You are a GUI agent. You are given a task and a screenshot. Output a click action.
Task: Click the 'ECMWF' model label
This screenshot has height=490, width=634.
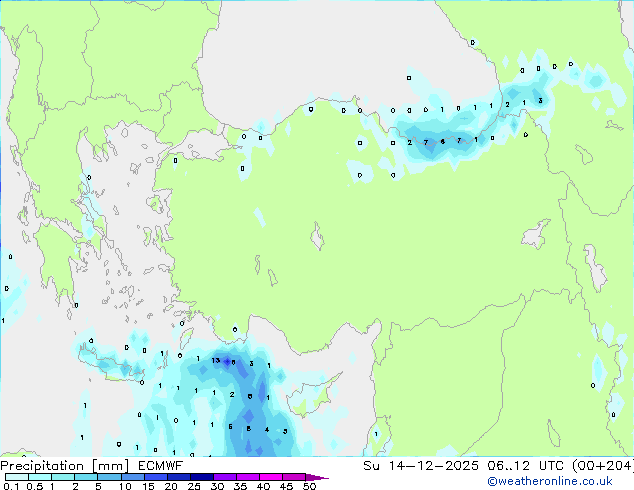click(x=160, y=466)
